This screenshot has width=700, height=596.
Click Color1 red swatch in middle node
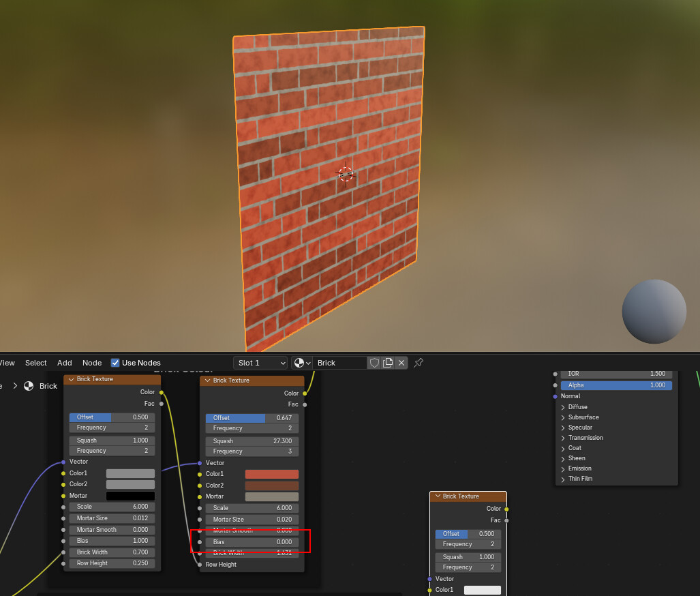pyautogui.click(x=271, y=475)
